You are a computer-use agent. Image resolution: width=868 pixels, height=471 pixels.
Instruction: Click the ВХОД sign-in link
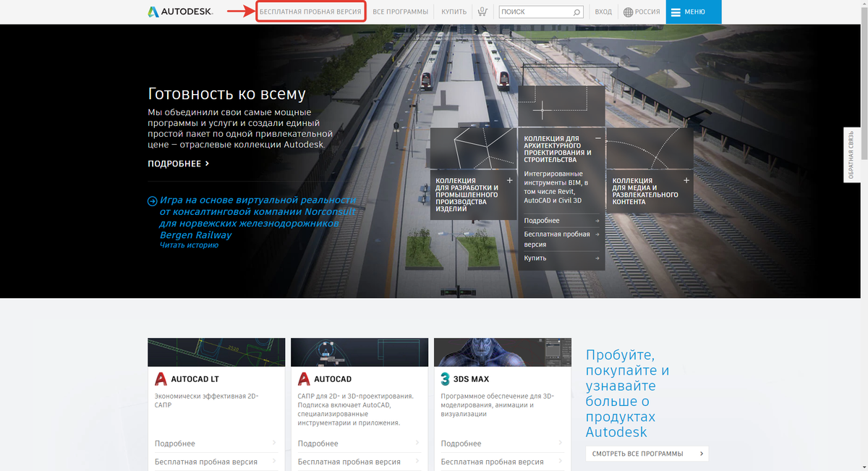[603, 12]
